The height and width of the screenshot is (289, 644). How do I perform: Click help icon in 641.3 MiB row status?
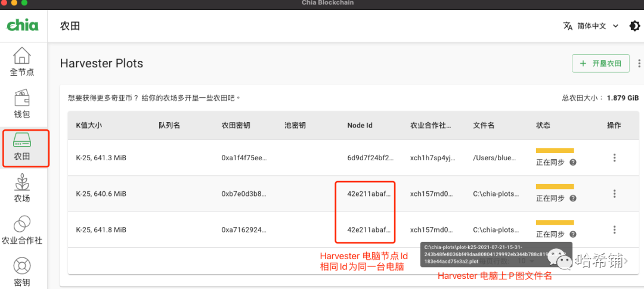coord(573,162)
